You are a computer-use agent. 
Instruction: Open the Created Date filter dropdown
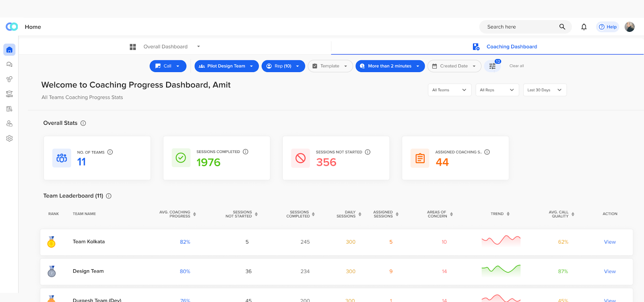(x=454, y=66)
